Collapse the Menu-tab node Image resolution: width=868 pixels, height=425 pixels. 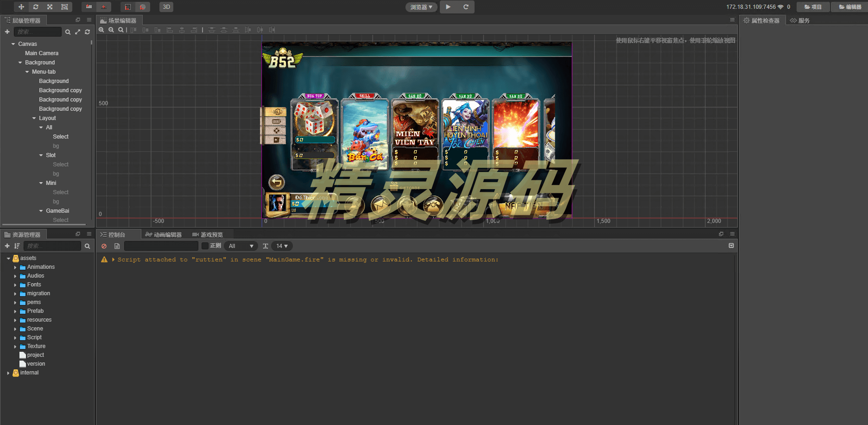click(27, 72)
